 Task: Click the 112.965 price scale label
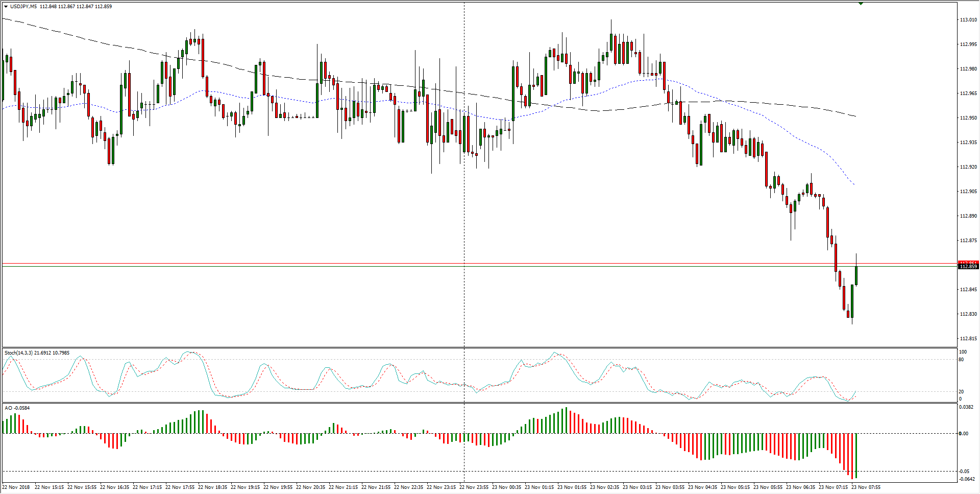(x=968, y=93)
